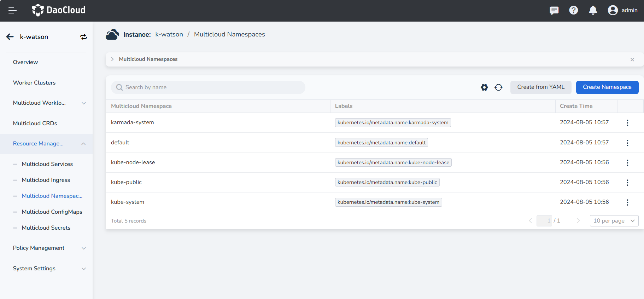Close the Multicloud Namespaces info banner
Image resolution: width=644 pixels, height=299 pixels.
tap(632, 59)
